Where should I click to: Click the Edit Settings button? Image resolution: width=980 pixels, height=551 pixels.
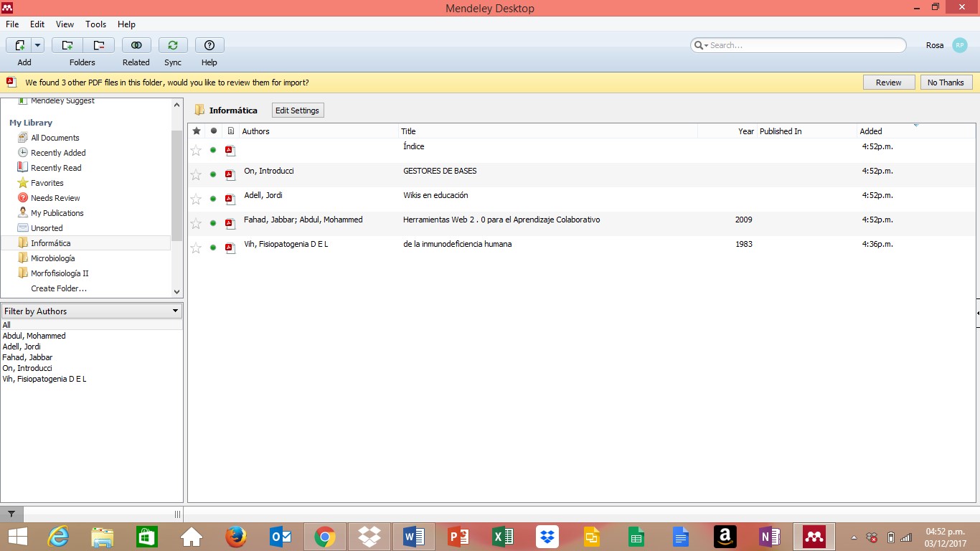pos(298,110)
